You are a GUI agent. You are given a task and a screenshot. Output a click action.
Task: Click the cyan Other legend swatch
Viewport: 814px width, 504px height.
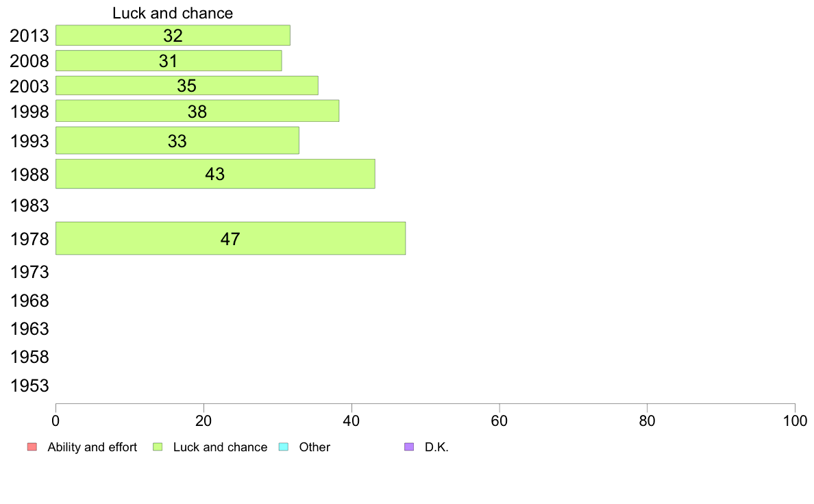pyautogui.click(x=284, y=447)
